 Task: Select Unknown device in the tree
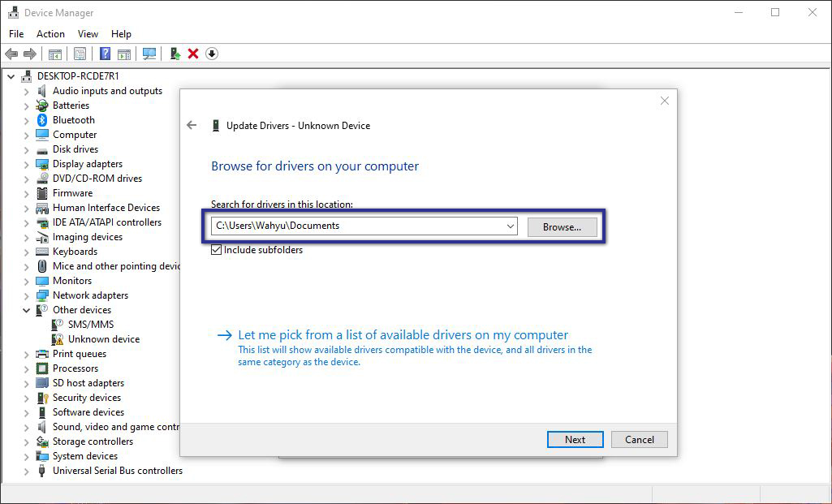(x=103, y=339)
